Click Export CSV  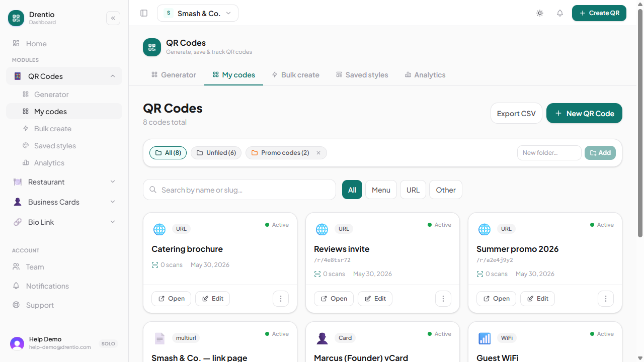pyautogui.click(x=516, y=113)
